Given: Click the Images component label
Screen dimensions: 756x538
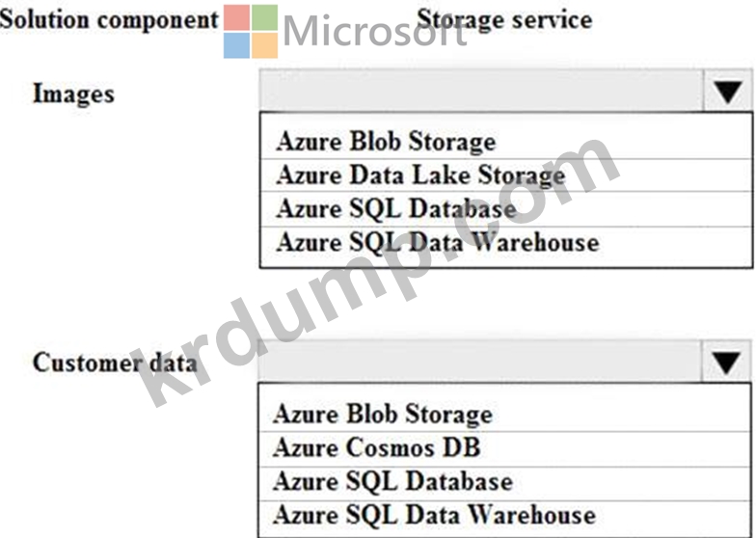Looking at the screenshot, I should pyautogui.click(x=73, y=94).
